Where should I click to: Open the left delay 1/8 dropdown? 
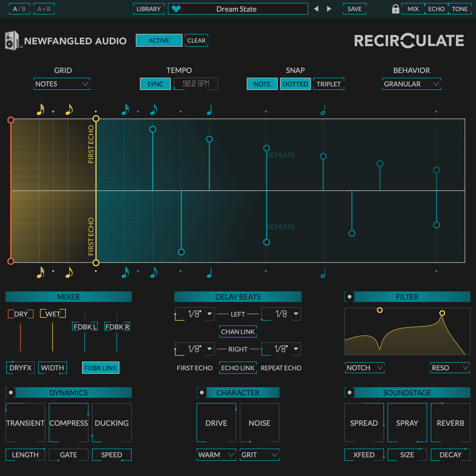coord(194,314)
